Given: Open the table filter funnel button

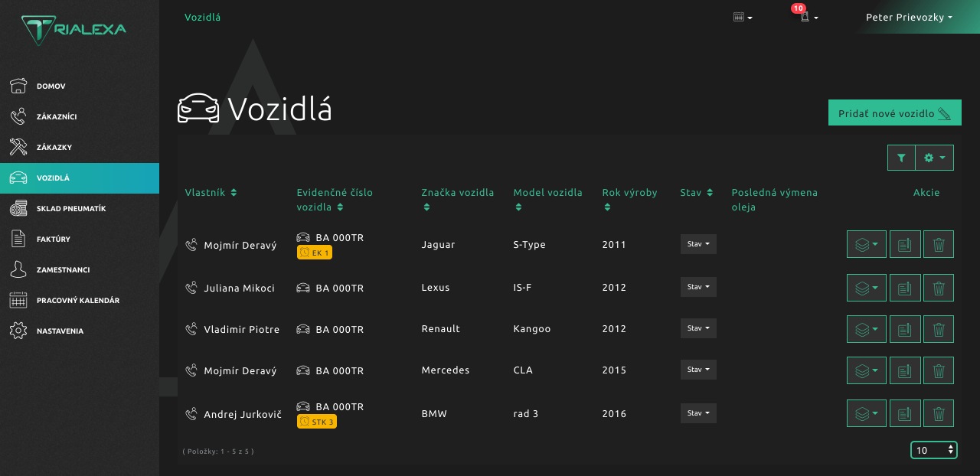Looking at the screenshot, I should (901, 158).
